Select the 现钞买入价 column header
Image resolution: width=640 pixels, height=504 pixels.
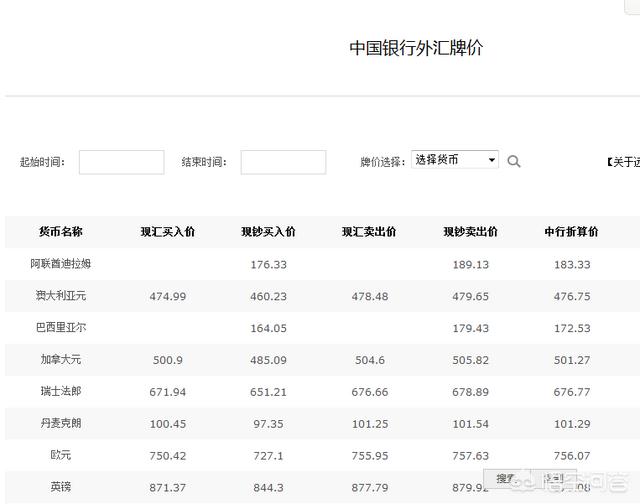point(269,232)
